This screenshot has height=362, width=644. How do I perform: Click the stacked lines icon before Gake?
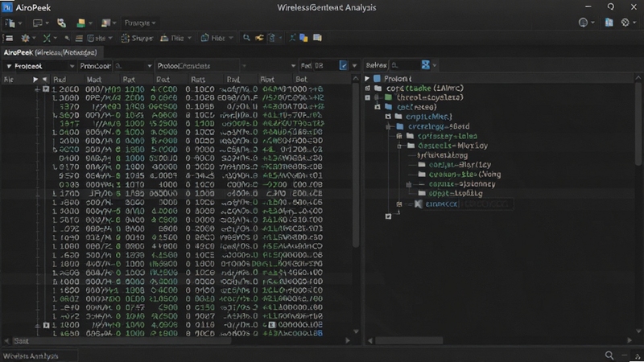click(x=79, y=38)
